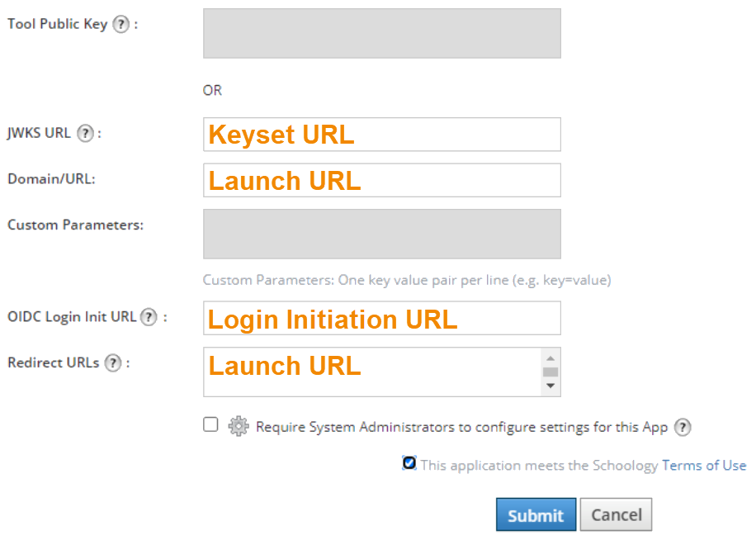The image size is (756, 540).
Task: Click the Login Initiation URL input
Action: 381,318
